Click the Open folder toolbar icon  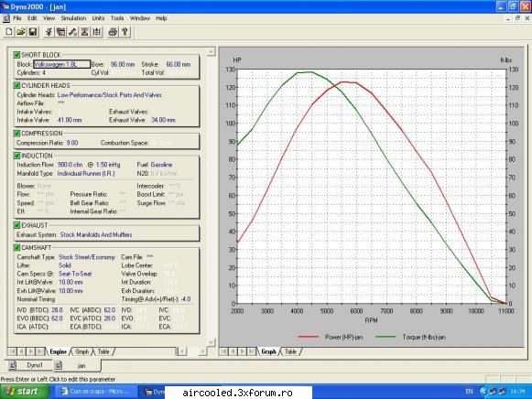[x=21, y=32]
